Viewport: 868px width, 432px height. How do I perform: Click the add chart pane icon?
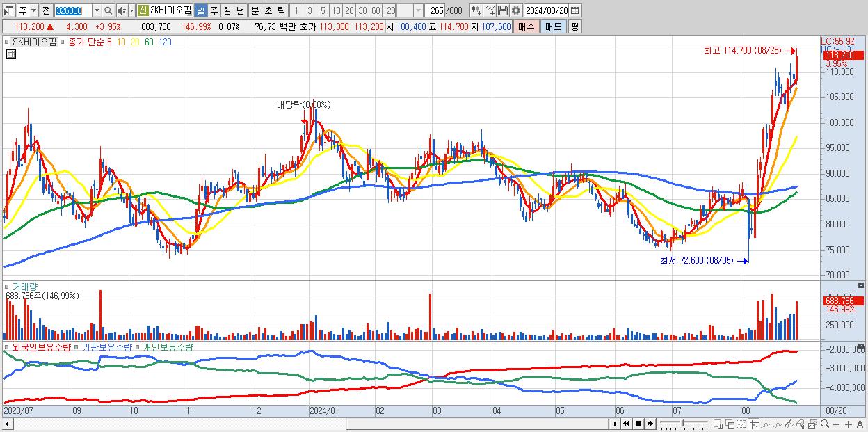[x=718, y=424]
